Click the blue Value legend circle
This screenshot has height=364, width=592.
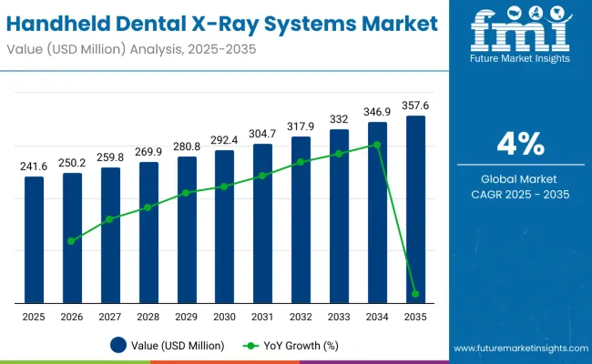(x=118, y=345)
